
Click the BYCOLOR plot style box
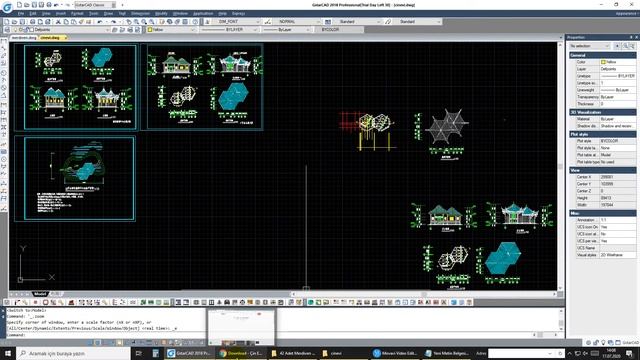[339, 30]
